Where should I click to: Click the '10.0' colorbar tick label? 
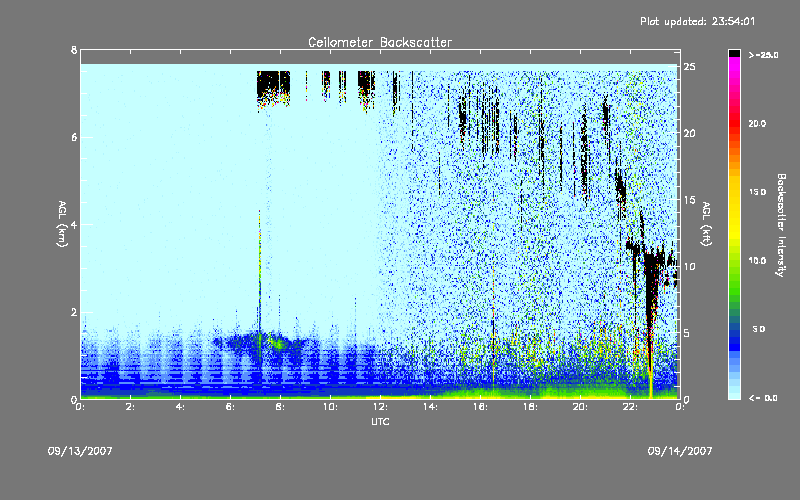[x=757, y=260]
